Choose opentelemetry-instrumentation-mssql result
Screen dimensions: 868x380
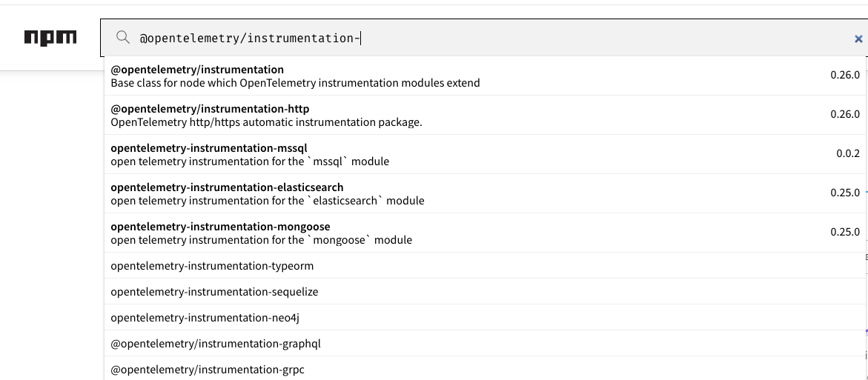coord(486,154)
